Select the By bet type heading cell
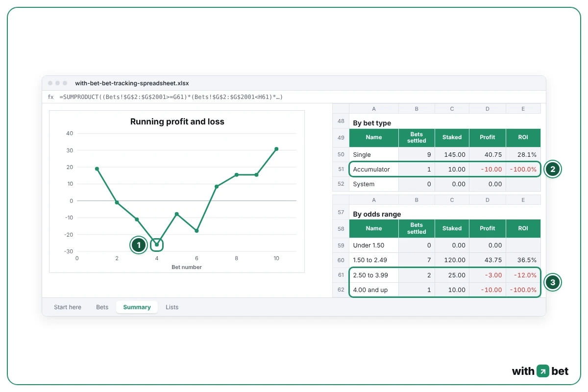The height and width of the screenshot is (392, 588). coord(374,121)
